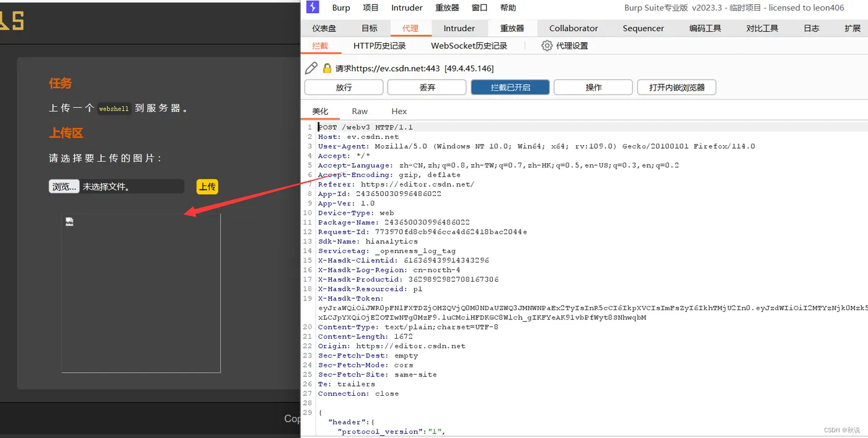
Task: Click the webshell code label
Action: point(114,109)
